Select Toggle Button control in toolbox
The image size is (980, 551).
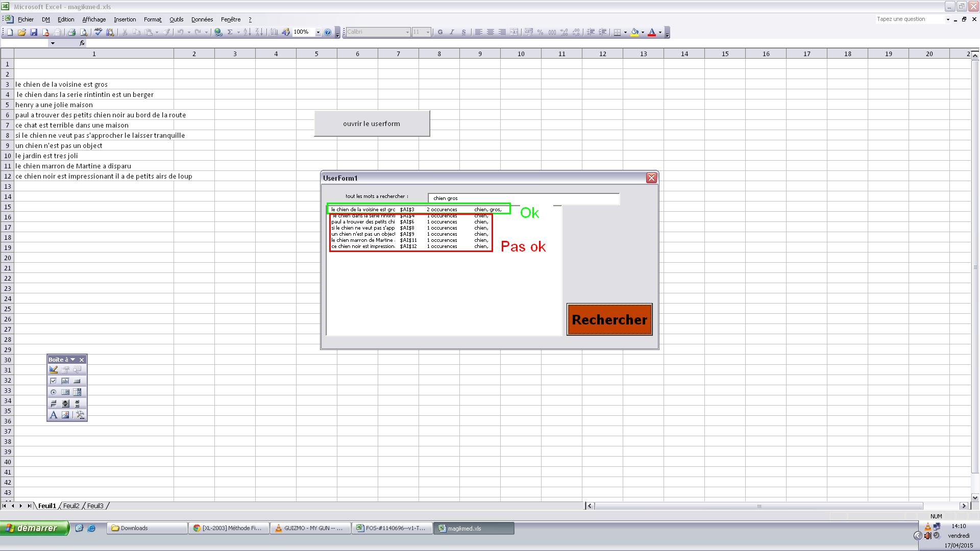(x=54, y=403)
